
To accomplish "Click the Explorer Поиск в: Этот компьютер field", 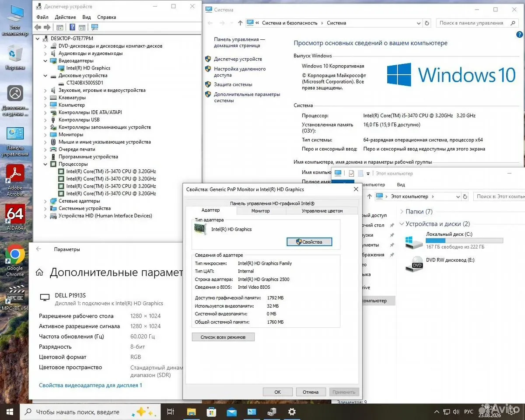I will click(499, 196).
